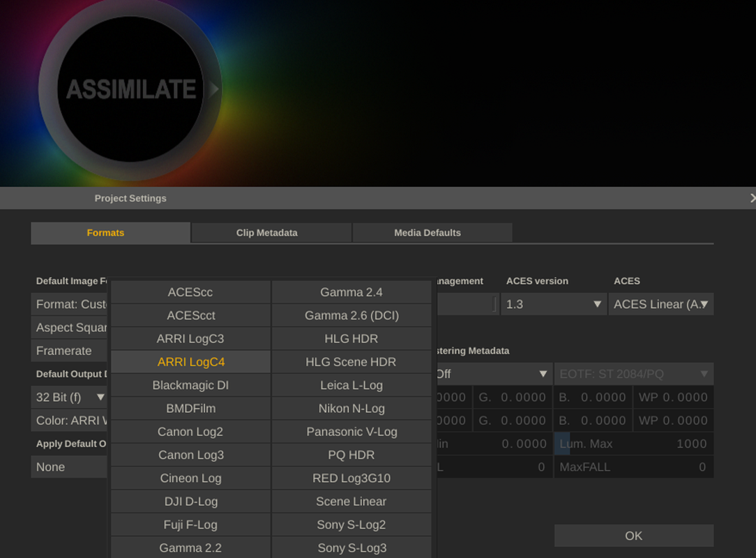This screenshot has width=756, height=558.
Task: Select PQ HDR option
Action: point(351,455)
